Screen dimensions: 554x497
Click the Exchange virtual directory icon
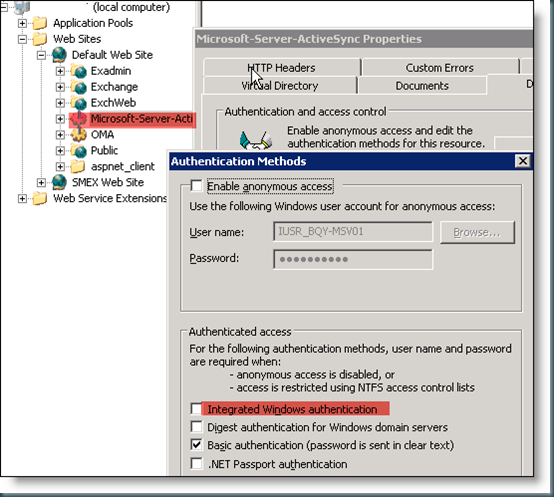pos(79,87)
